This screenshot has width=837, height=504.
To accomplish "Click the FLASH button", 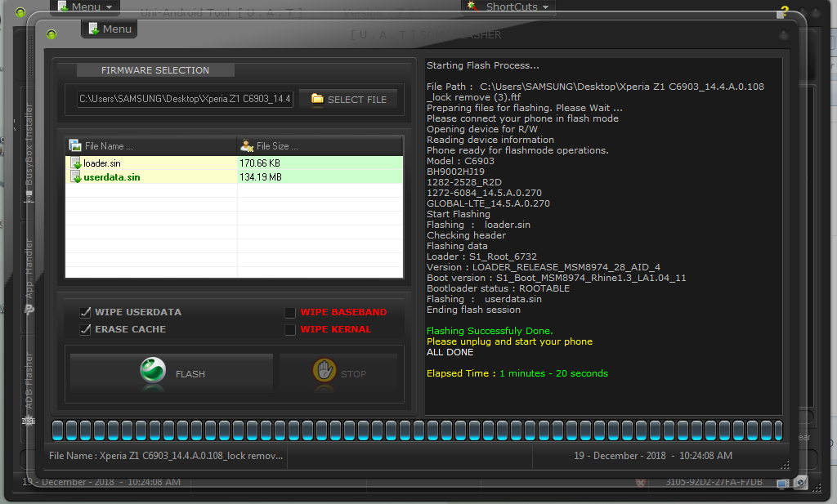I will click(172, 373).
